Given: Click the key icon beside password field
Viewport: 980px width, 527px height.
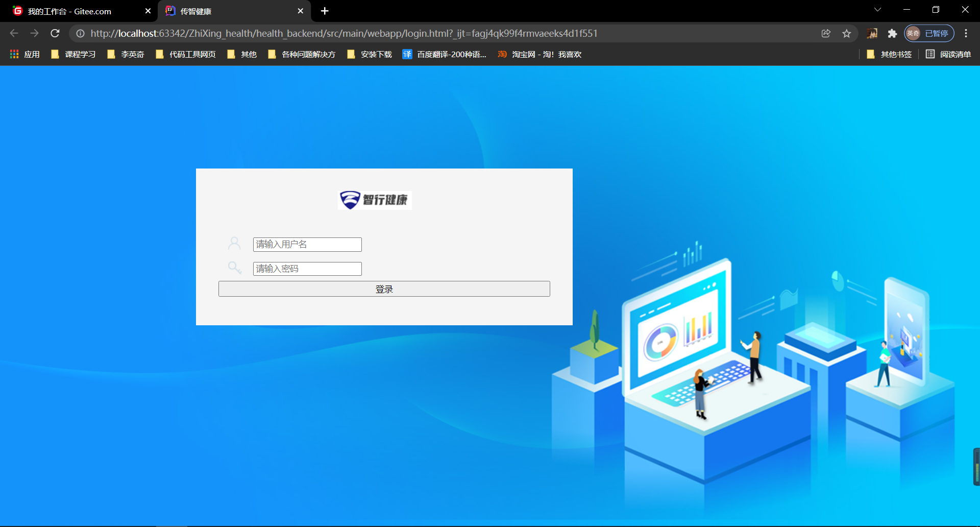Looking at the screenshot, I should [x=234, y=268].
